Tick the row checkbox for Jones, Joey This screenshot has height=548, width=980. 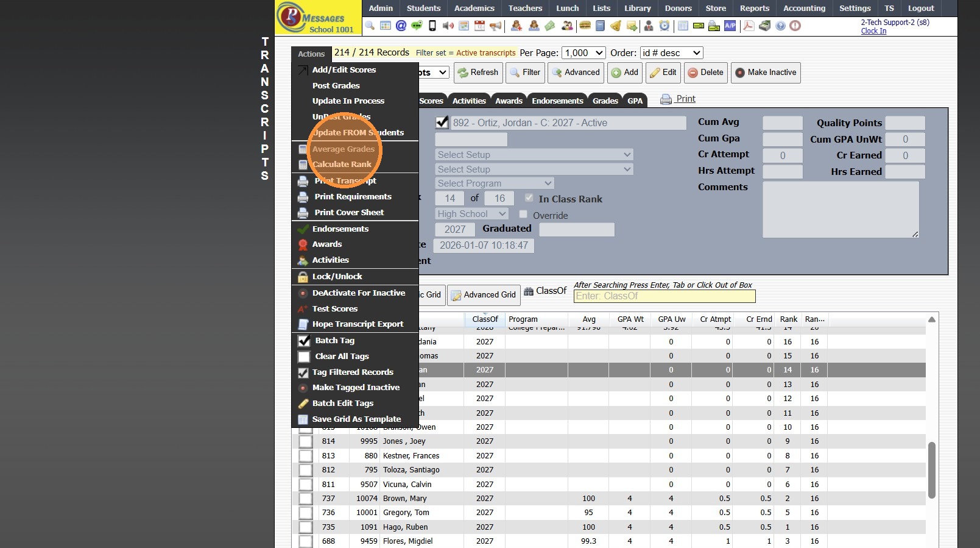click(x=306, y=441)
